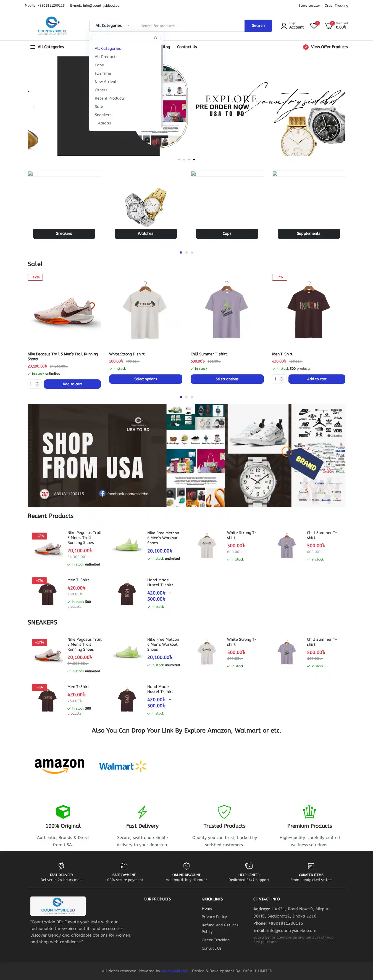Select last hero slider pagination dot
373x980 pixels.
tap(194, 159)
